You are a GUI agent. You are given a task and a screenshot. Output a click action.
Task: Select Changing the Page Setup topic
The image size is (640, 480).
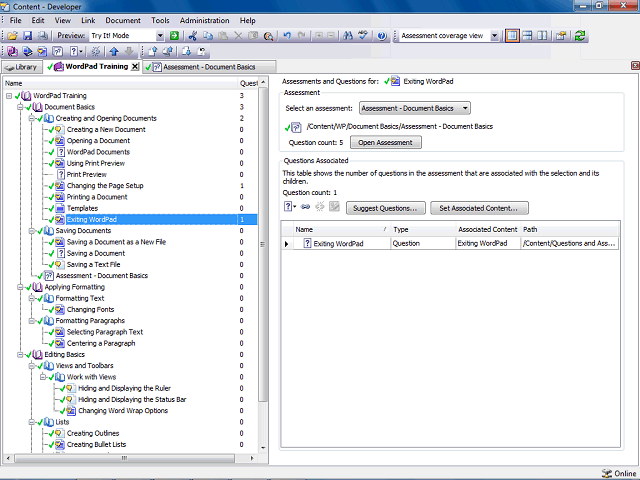[x=105, y=186]
